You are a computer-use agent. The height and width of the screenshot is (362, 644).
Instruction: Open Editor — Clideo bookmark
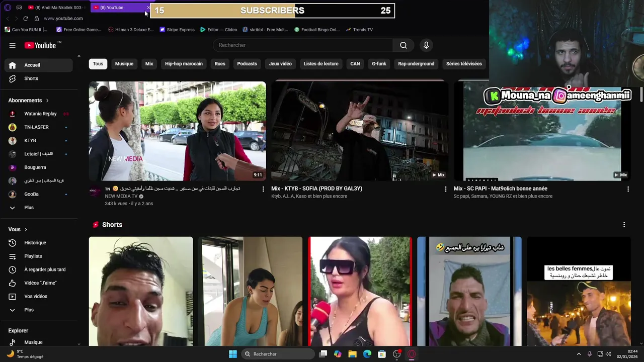point(219,30)
